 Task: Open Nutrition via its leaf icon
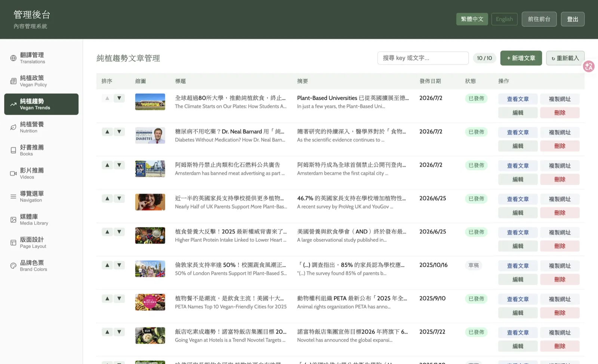click(13, 127)
